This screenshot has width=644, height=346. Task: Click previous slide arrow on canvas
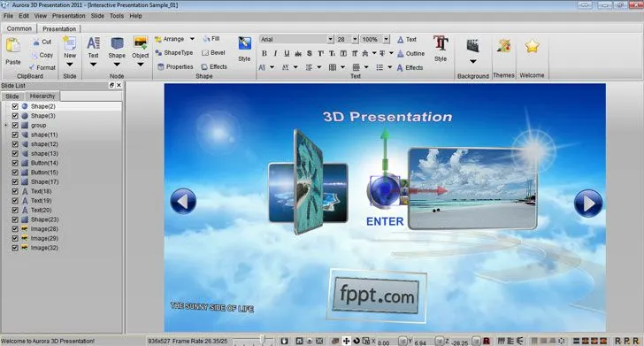pyautogui.click(x=183, y=202)
